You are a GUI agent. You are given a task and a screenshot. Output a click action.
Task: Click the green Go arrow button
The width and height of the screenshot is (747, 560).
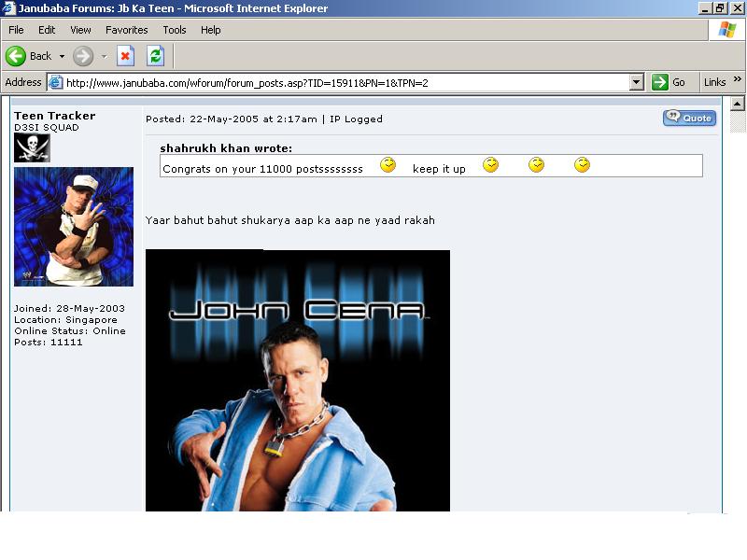point(660,82)
